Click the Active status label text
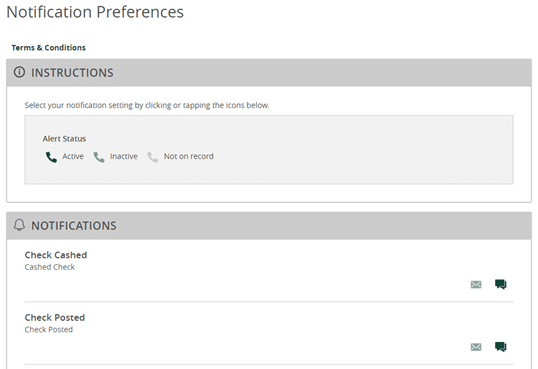The width and height of the screenshot is (538, 369). (x=73, y=157)
